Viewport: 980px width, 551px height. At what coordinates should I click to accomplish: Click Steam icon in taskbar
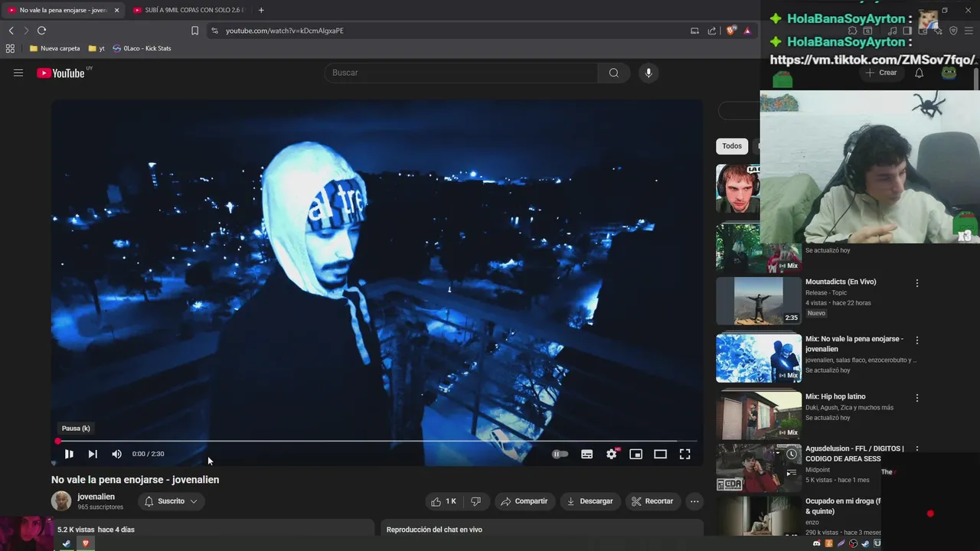coord(67,543)
